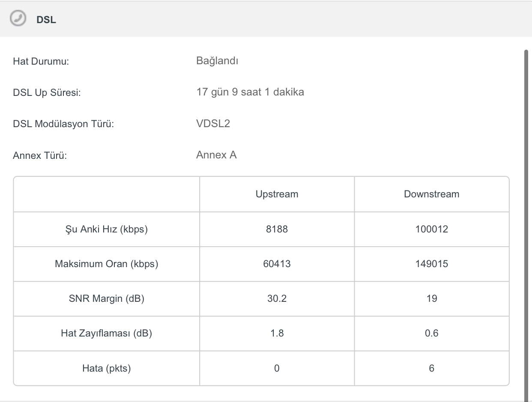532x402 pixels.
Task: Click the VDSL2 modulation type value
Action: coord(213,124)
